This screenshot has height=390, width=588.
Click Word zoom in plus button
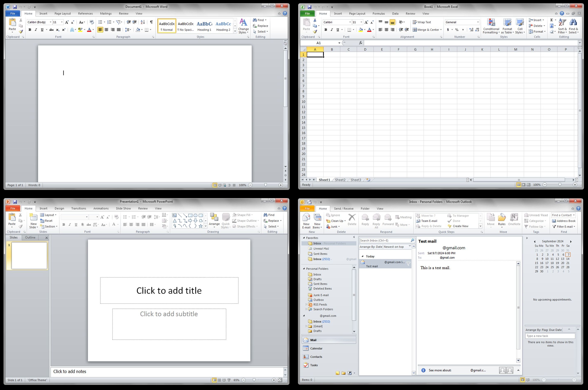click(281, 185)
